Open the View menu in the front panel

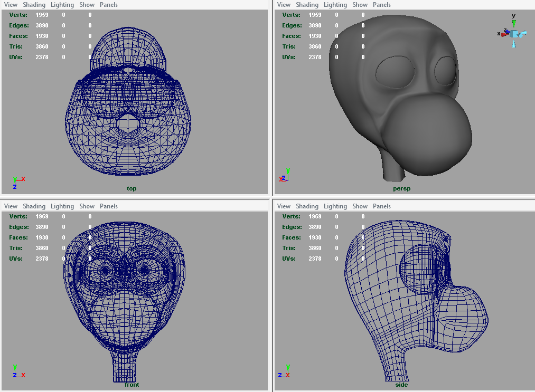click(11, 206)
